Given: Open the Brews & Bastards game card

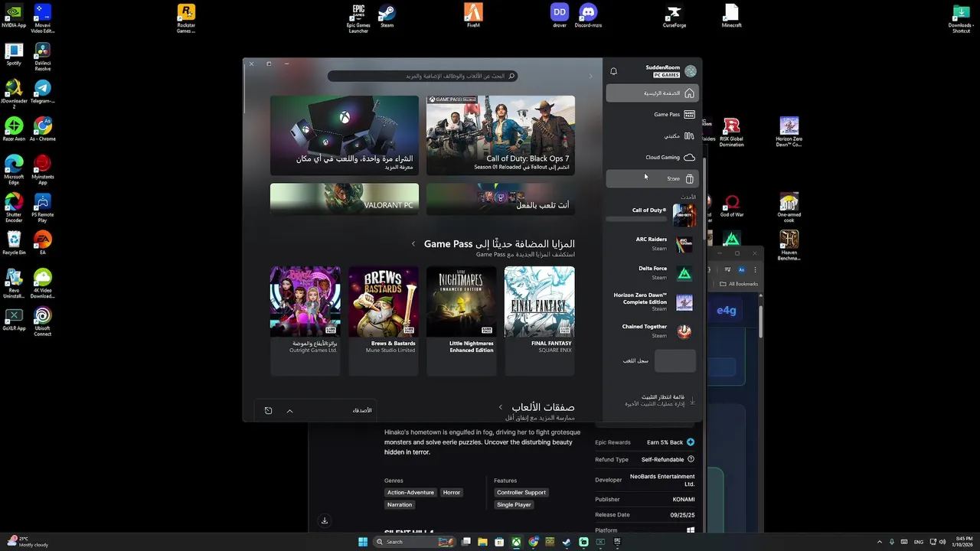Looking at the screenshot, I should click(384, 321).
